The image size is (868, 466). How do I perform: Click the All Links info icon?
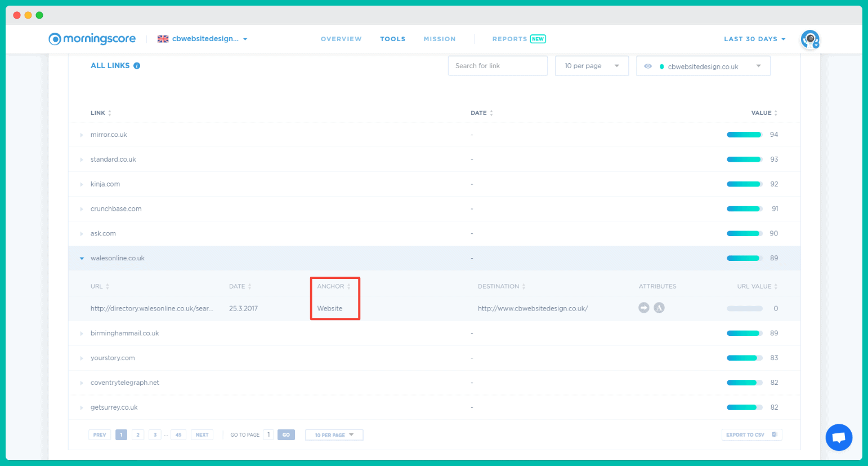(x=137, y=66)
